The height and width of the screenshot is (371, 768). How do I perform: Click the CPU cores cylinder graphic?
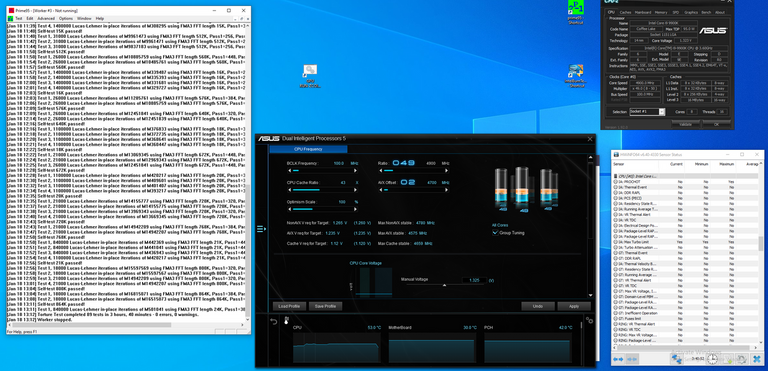[x=526, y=188]
